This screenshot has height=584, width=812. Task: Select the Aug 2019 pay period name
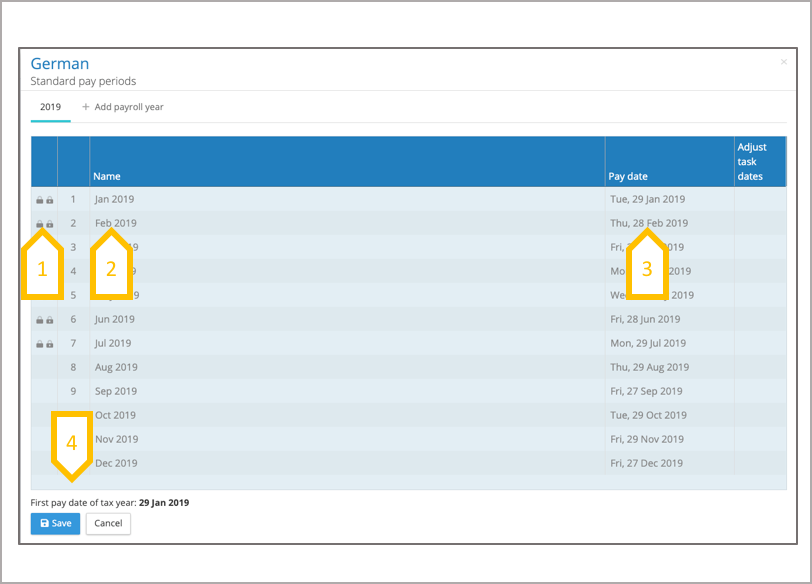(116, 368)
